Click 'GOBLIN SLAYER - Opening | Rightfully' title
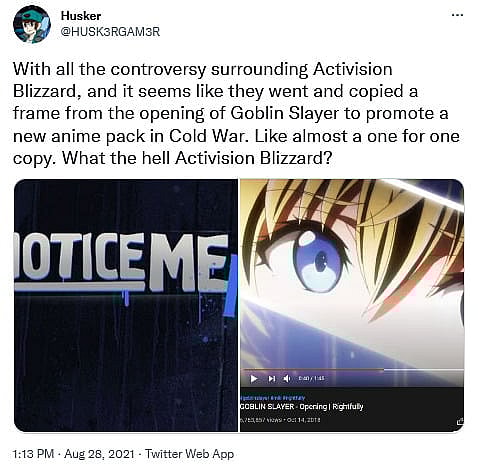 pyautogui.click(x=301, y=407)
